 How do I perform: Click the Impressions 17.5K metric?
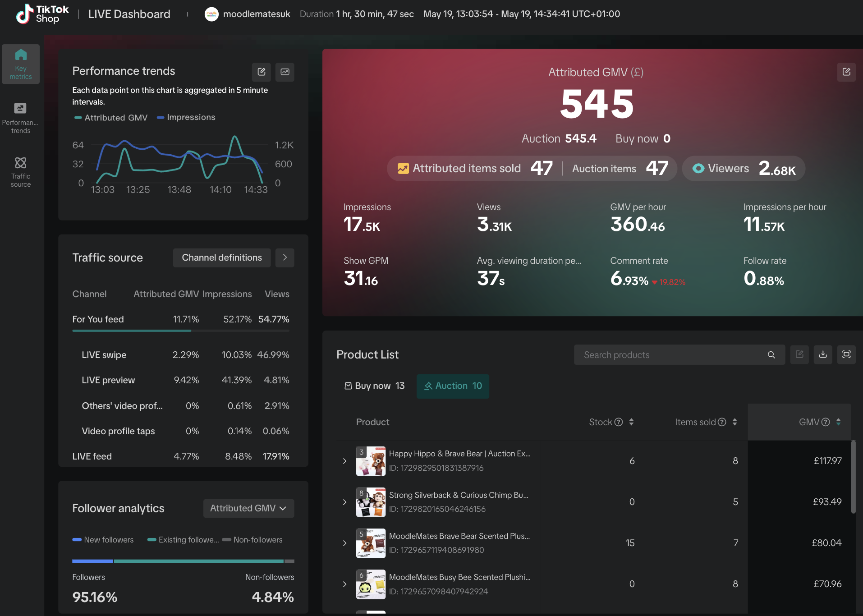coord(367,218)
